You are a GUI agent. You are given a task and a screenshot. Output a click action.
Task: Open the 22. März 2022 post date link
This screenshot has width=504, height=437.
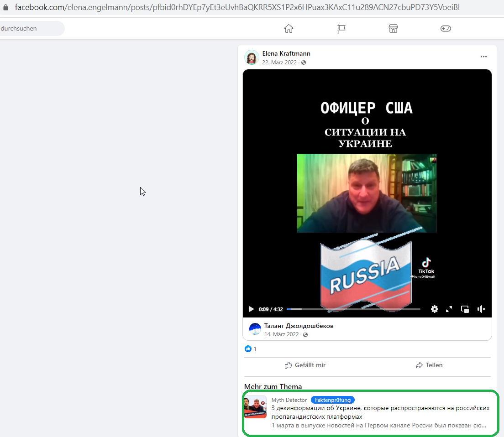279,62
